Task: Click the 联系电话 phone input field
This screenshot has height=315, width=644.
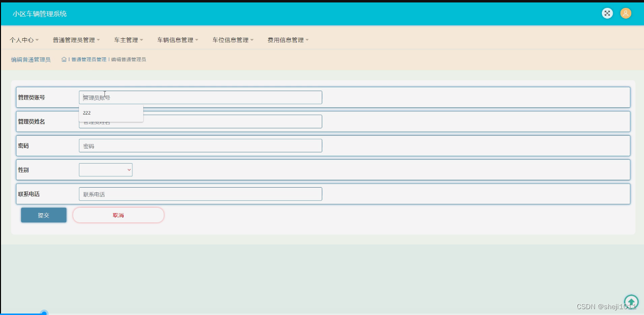Action: click(x=200, y=194)
